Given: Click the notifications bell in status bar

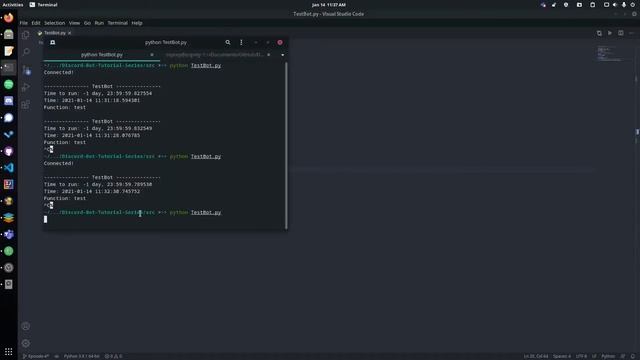Looking at the screenshot, I should (633, 356).
